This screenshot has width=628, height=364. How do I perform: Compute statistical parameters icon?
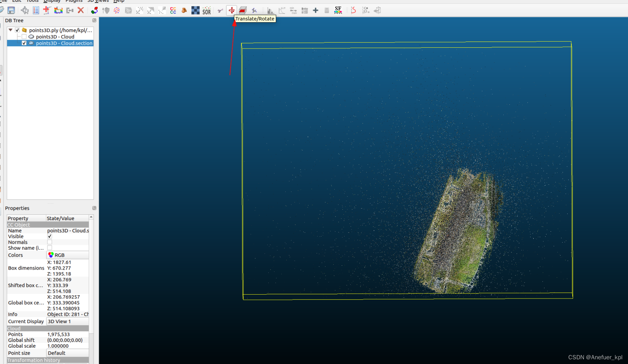click(282, 10)
